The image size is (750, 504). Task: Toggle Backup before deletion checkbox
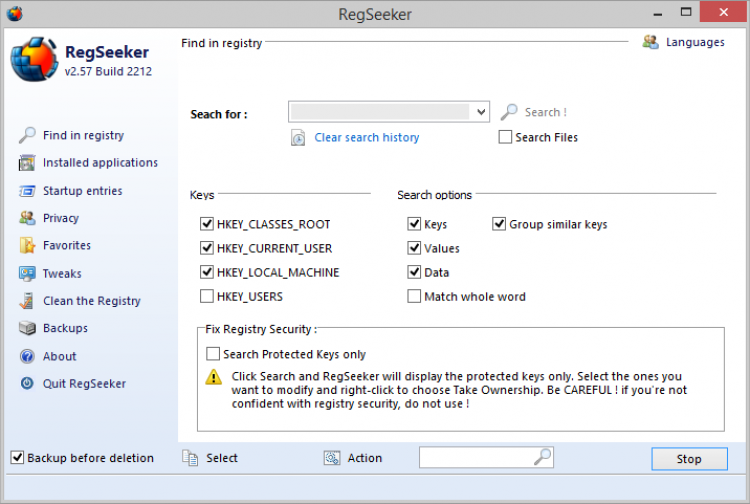point(17,458)
